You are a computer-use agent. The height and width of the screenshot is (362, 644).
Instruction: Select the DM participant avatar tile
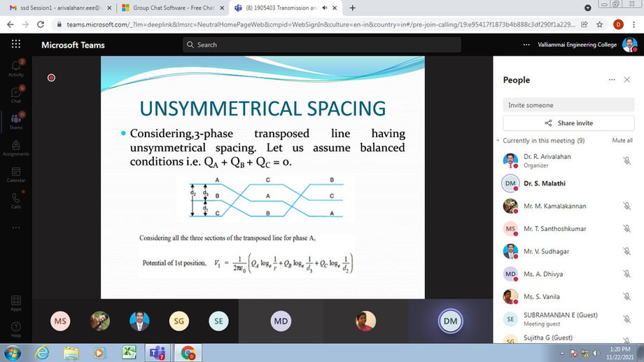pos(451,321)
